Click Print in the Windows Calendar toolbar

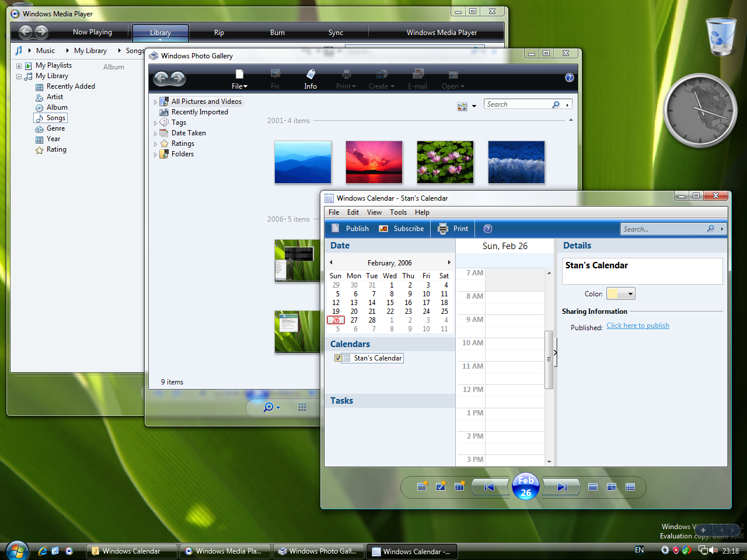coord(453,229)
